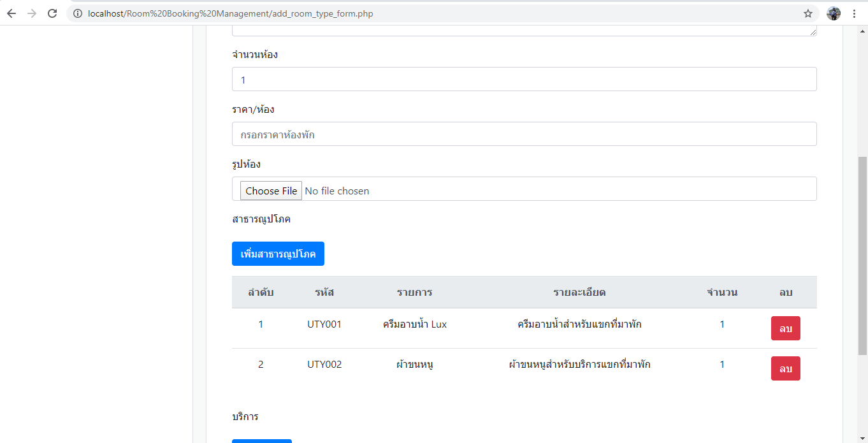868x443 pixels.
Task: Click quantity cell of UTY001 row
Action: click(722, 324)
